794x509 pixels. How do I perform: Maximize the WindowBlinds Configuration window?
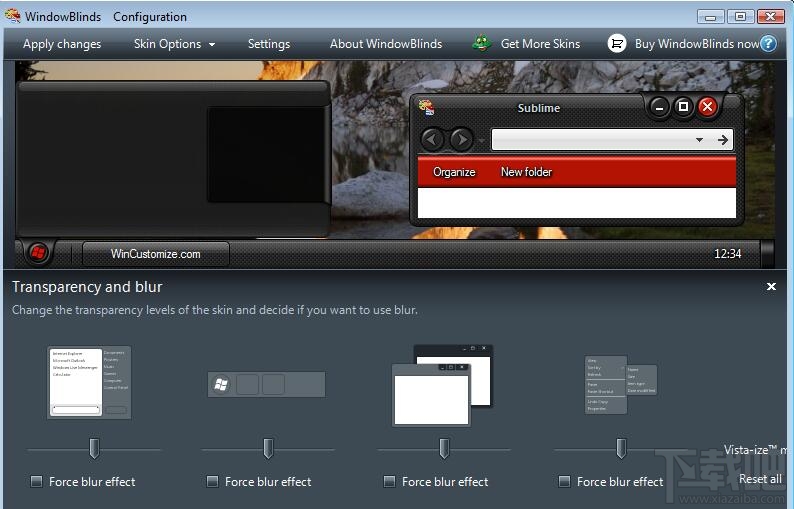click(x=740, y=17)
